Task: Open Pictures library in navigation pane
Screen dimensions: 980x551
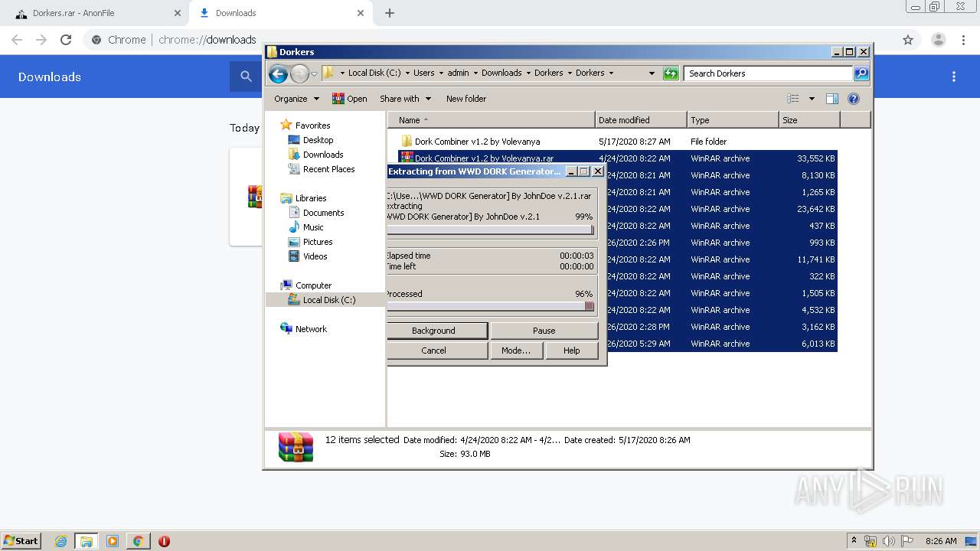Action: 310,242
